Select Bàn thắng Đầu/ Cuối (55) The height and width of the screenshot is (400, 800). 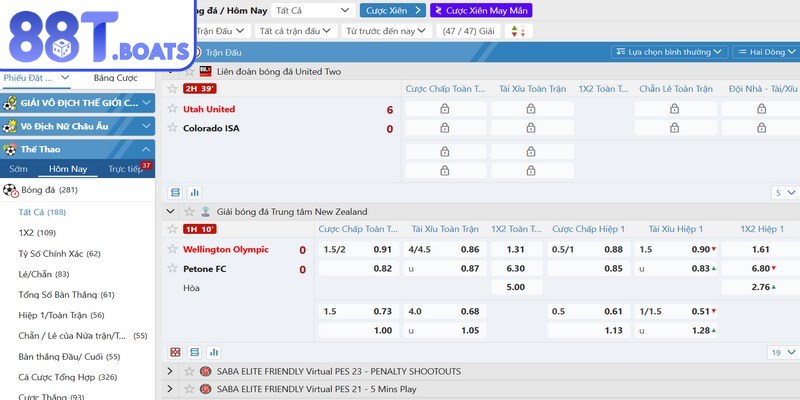point(69,357)
